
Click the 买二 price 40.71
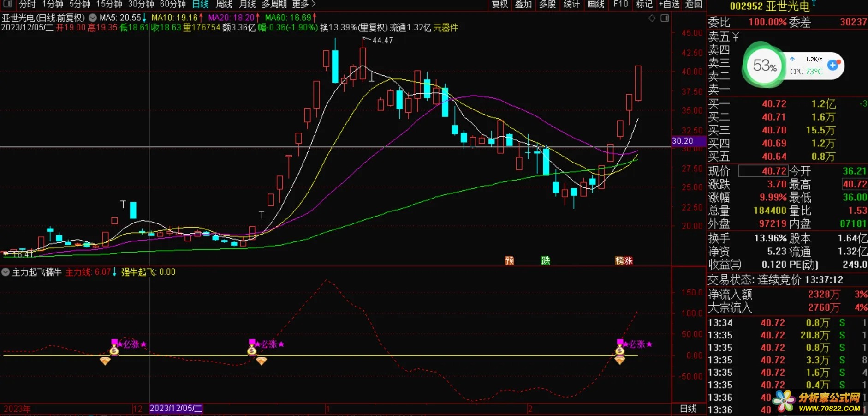(774, 117)
